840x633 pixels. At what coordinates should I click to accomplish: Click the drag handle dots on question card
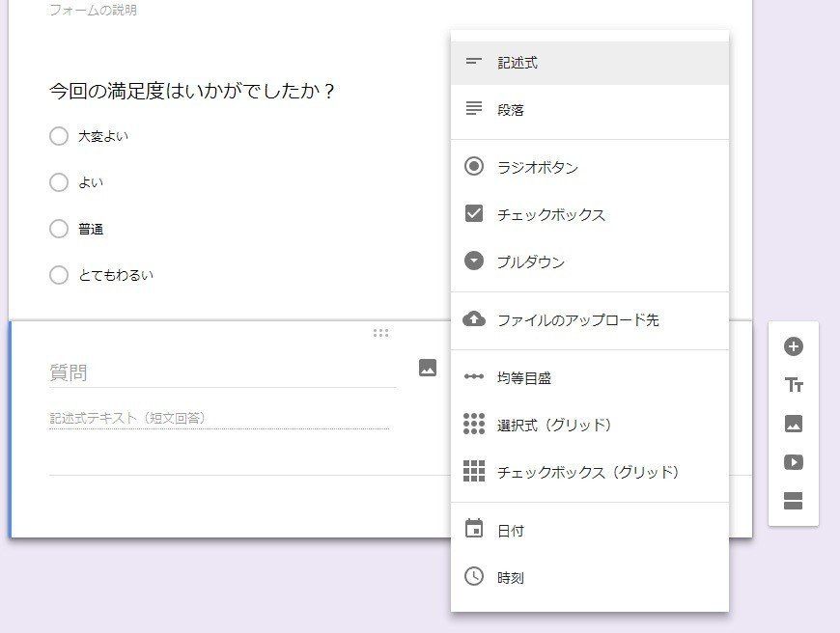[380, 333]
